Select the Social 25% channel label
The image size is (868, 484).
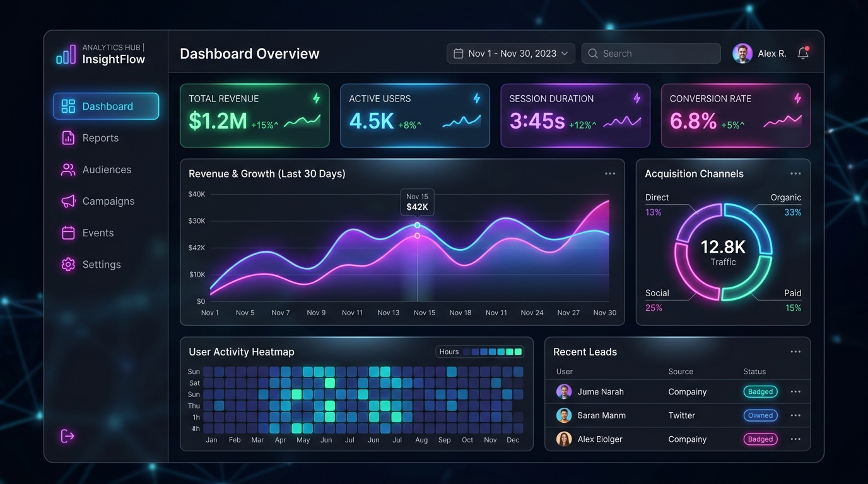(x=657, y=300)
